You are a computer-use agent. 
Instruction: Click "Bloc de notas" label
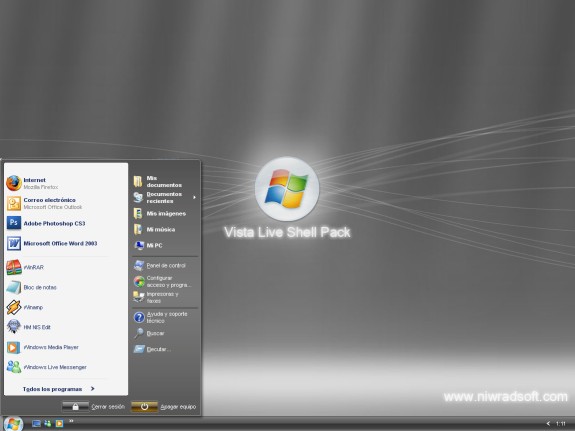pyautogui.click(x=40, y=287)
